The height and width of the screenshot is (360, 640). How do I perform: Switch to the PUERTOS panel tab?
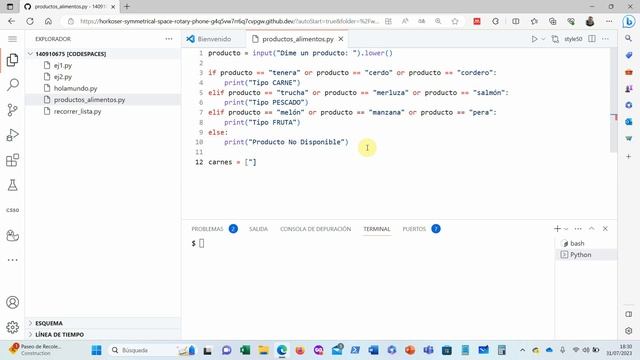414,229
